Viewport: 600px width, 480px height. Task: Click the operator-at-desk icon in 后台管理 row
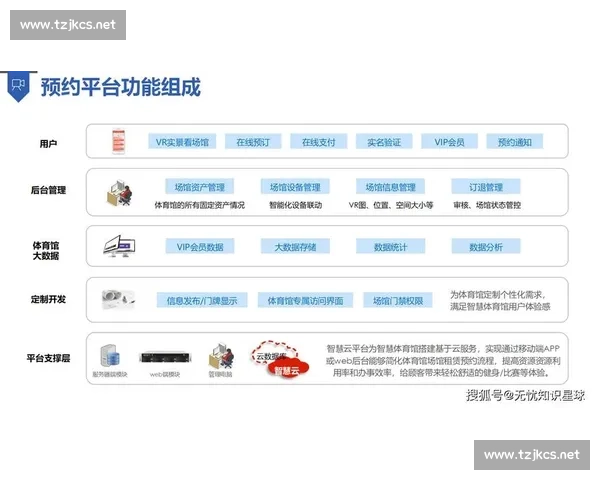click(119, 193)
